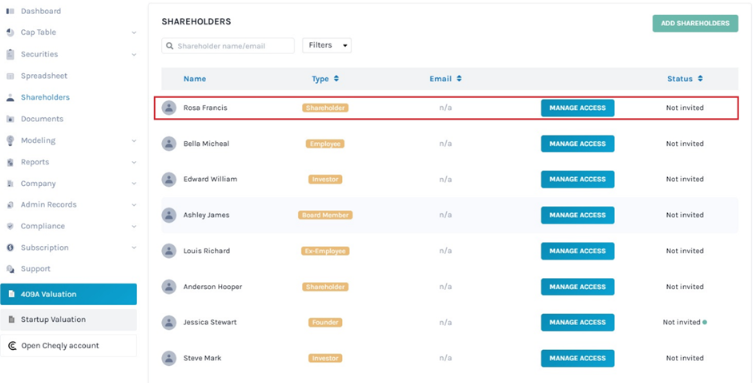Click the Startup Valuation document icon

click(x=12, y=319)
